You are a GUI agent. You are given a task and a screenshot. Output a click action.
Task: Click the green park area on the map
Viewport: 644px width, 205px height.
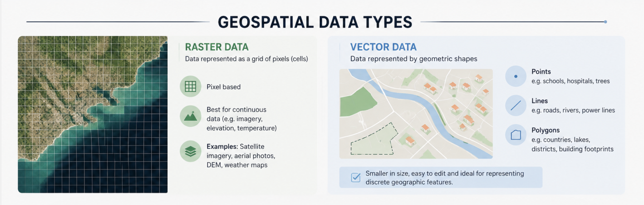pos(356,103)
